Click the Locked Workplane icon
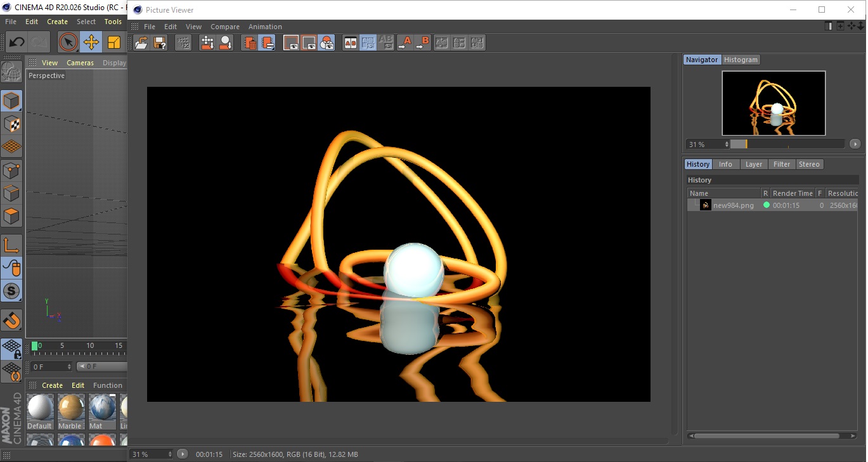The image size is (868, 462). pos(11,349)
